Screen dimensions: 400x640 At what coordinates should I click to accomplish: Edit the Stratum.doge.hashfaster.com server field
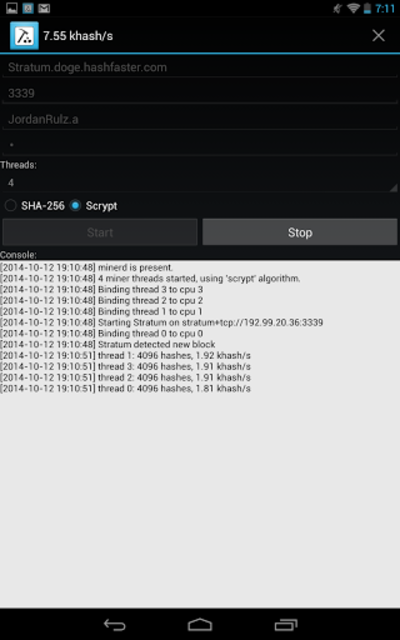pos(200,67)
